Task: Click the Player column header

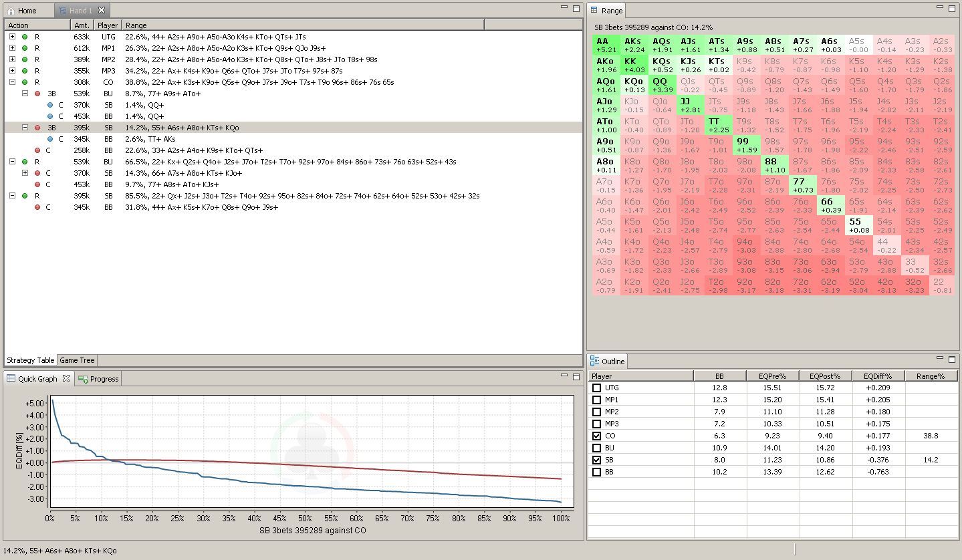Action: tap(108, 25)
